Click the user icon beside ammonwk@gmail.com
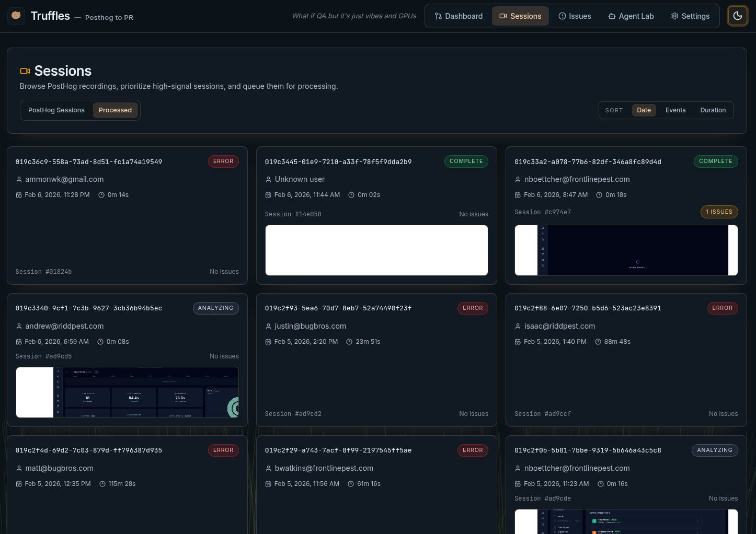This screenshot has width=756, height=534. point(19,179)
